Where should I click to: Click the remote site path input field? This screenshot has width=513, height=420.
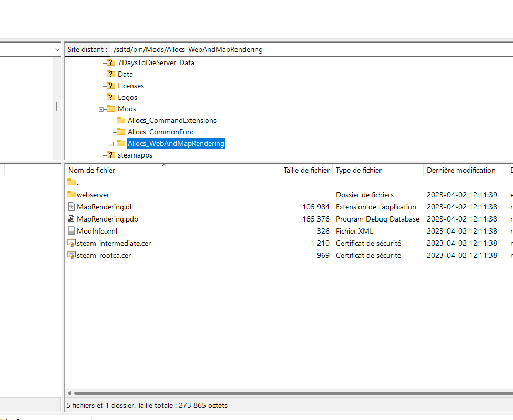[311, 50]
